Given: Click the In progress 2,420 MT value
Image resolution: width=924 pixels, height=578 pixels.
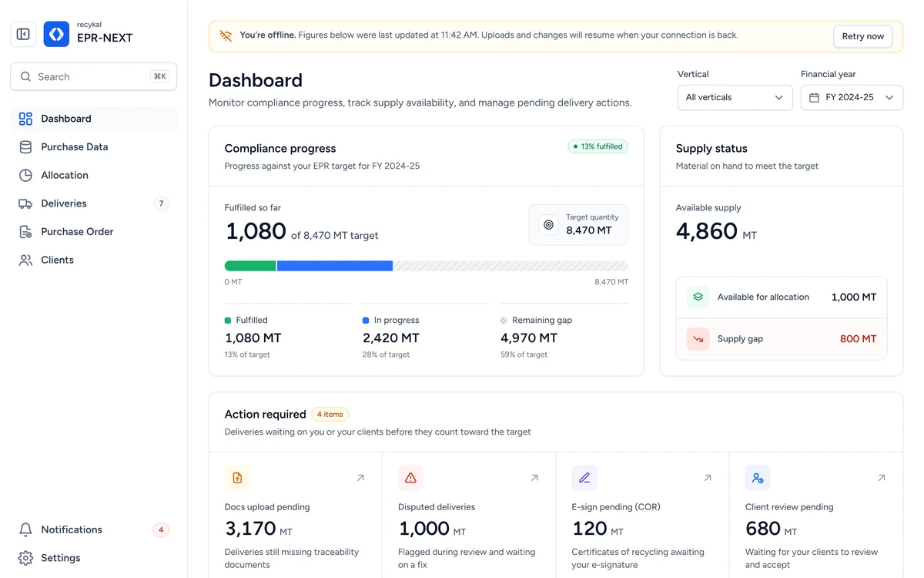Looking at the screenshot, I should click(391, 338).
